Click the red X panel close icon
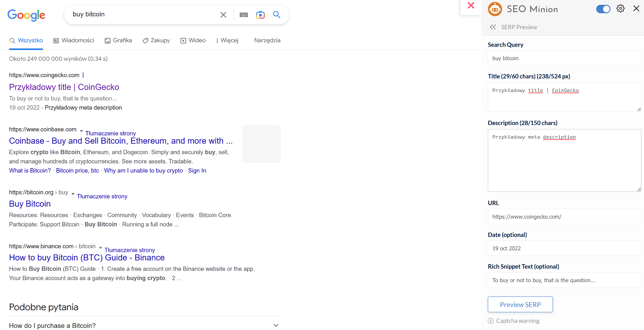 (x=471, y=5)
